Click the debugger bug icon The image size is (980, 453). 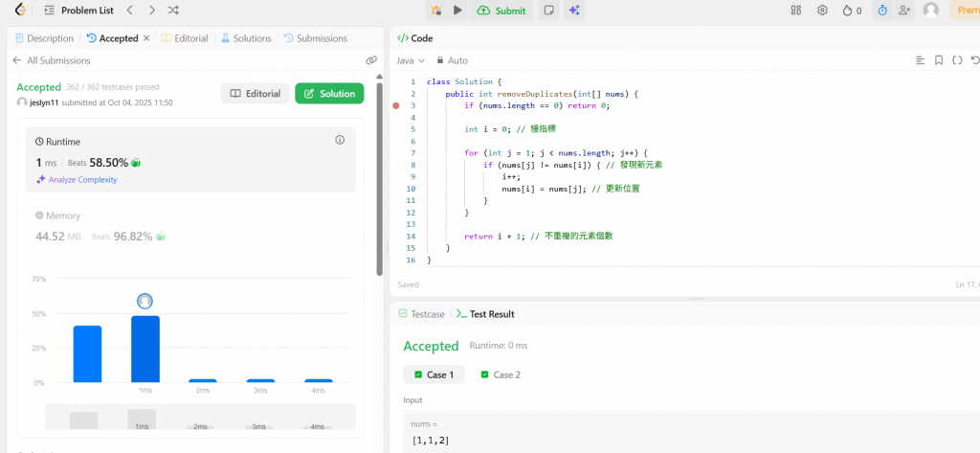436,10
